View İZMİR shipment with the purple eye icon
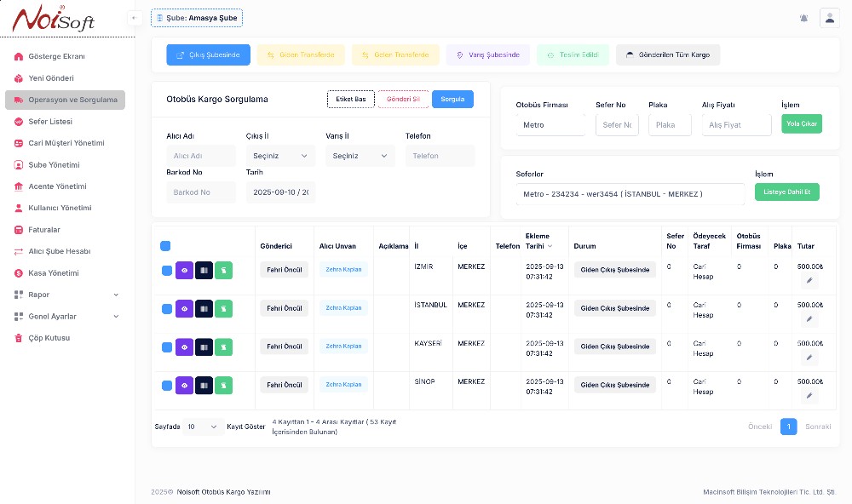 click(185, 270)
